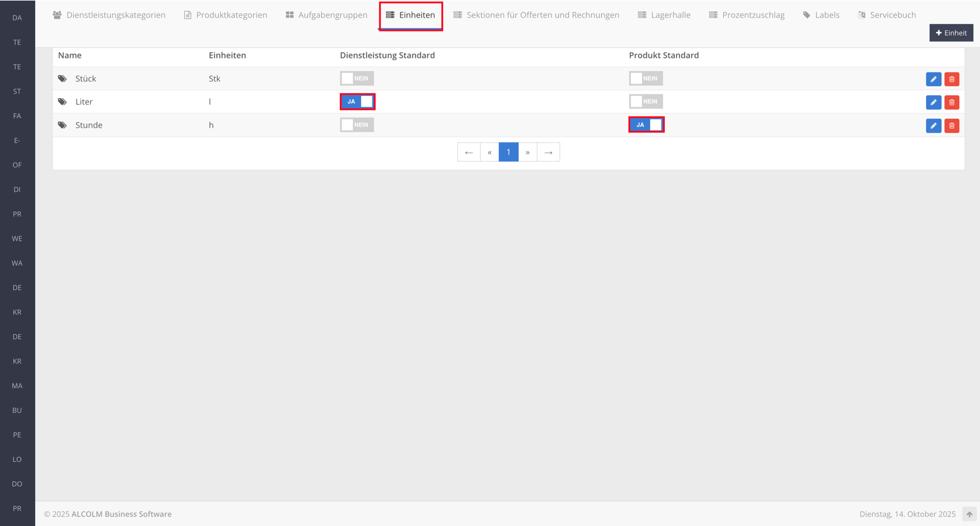Delete the Stück unit via trash icon

951,79
